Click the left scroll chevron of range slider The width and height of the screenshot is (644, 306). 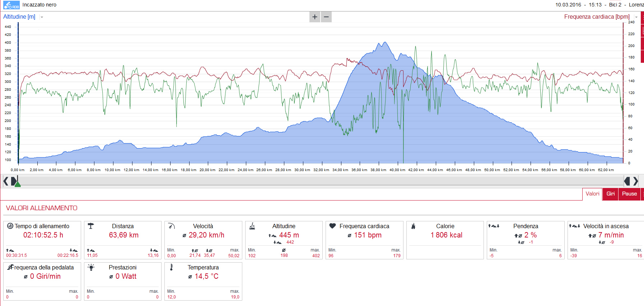tap(6, 181)
